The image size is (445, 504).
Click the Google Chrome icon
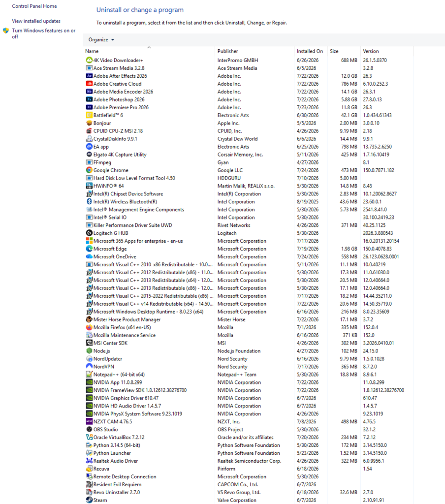(x=89, y=170)
